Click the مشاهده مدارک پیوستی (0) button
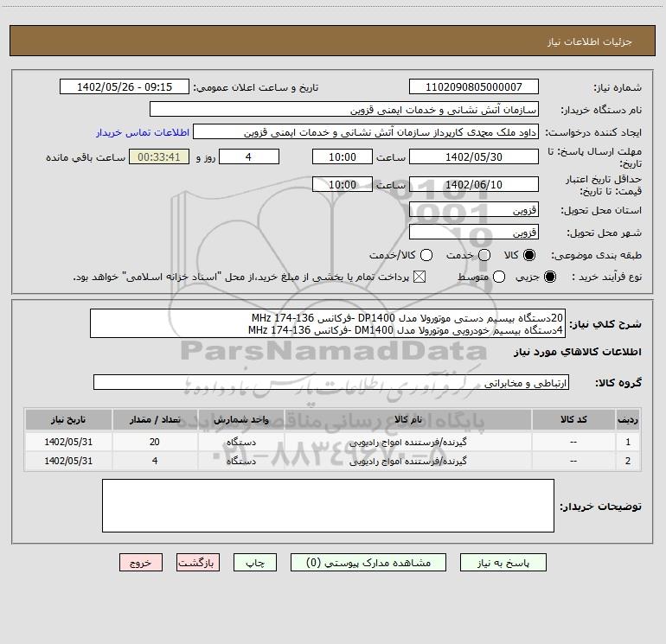Screen dimensions: 666x644 pos(368,563)
